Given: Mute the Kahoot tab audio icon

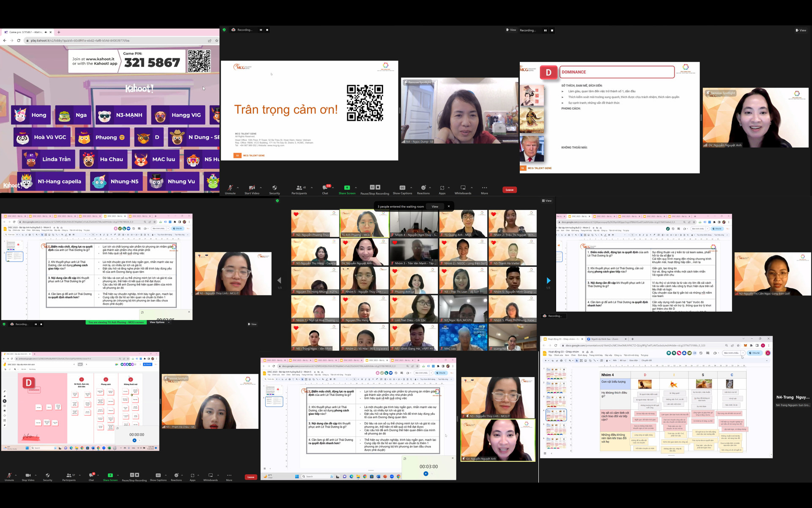Looking at the screenshot, I should 46,32.
